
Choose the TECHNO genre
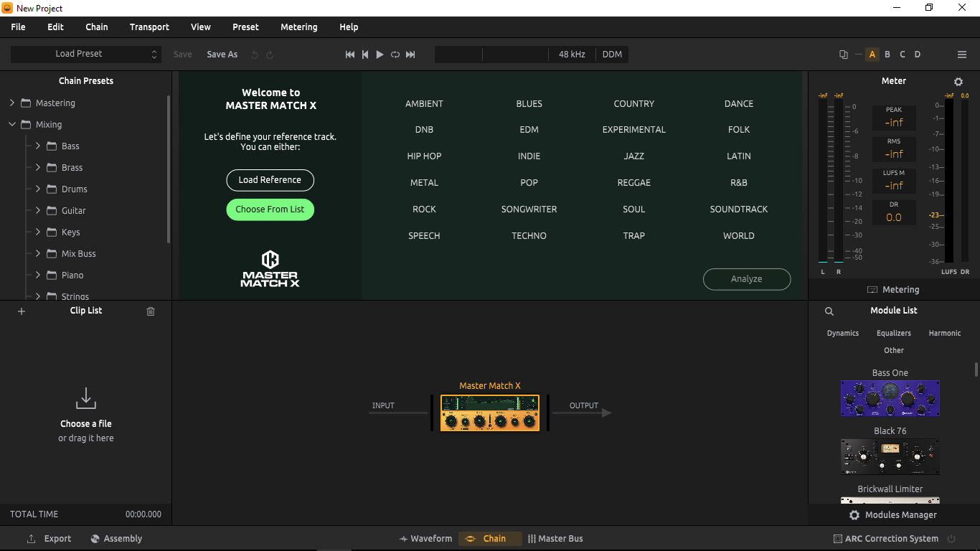(x=529, y=236)
